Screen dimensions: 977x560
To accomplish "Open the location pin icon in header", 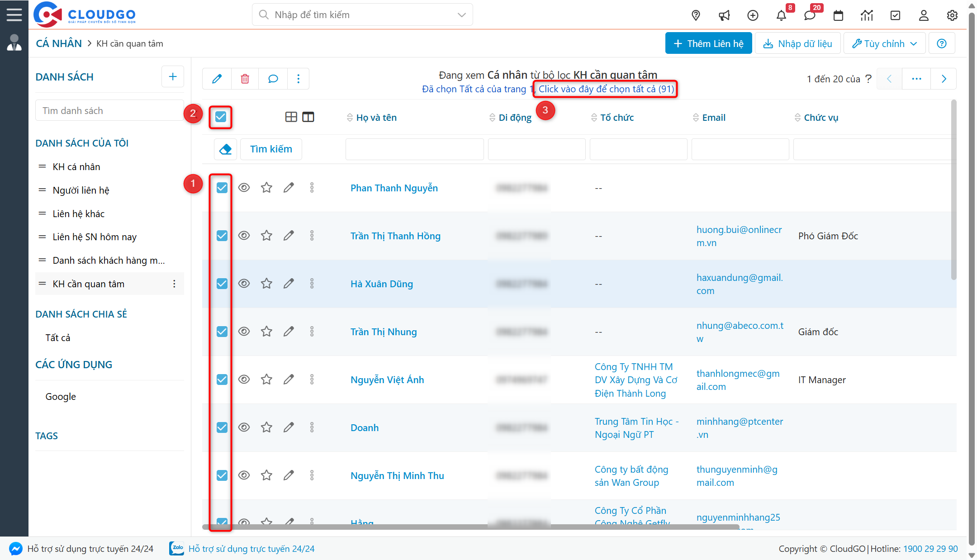I will pyautogui.click(x=696, y=16).
